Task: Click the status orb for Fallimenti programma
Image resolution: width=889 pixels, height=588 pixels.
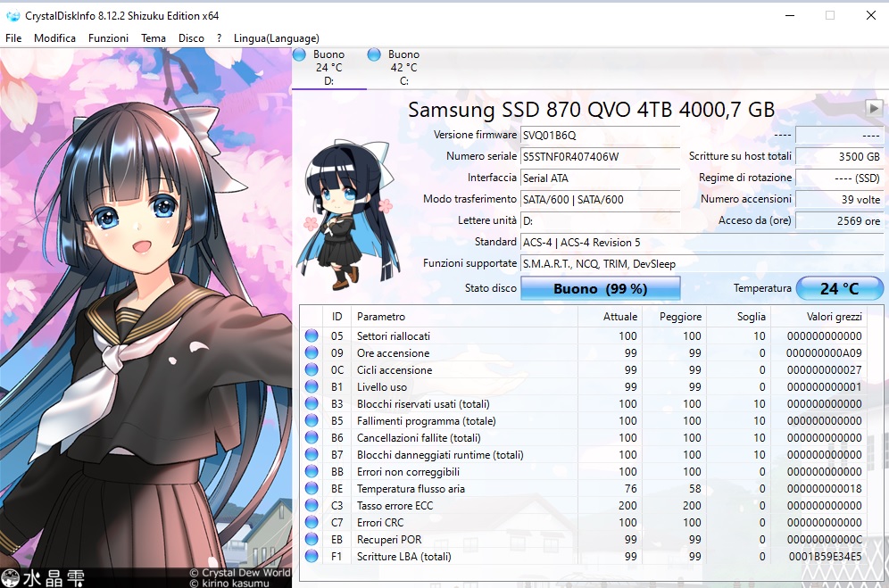Action: point(312,421)
